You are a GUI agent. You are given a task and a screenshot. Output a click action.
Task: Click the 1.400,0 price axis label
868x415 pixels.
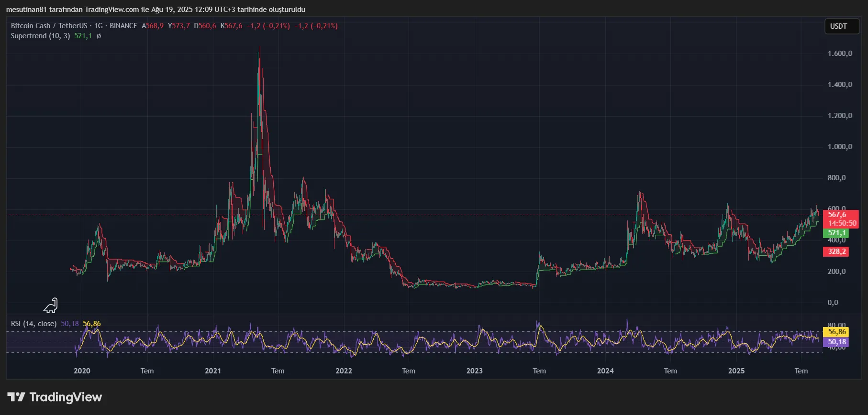(840, 85)
